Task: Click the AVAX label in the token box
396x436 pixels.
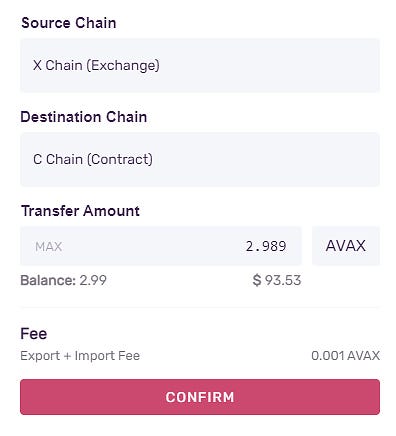Action: [x=346, y=246]
